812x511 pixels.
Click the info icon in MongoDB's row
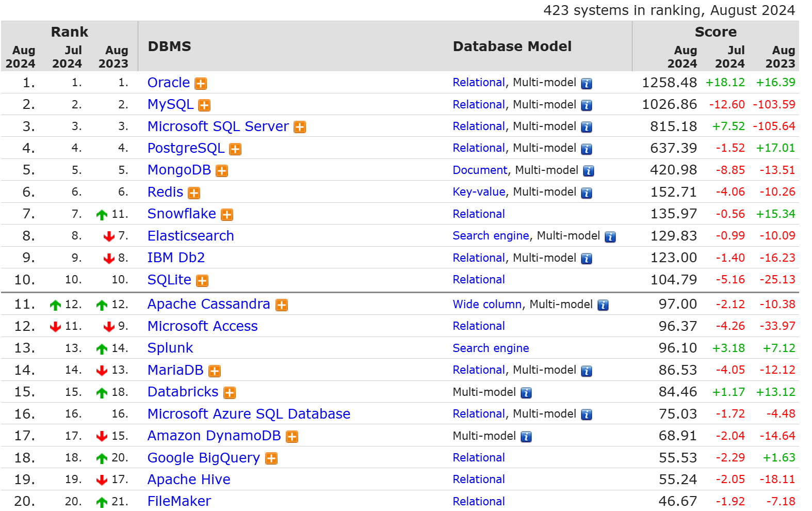pos(589,171)
